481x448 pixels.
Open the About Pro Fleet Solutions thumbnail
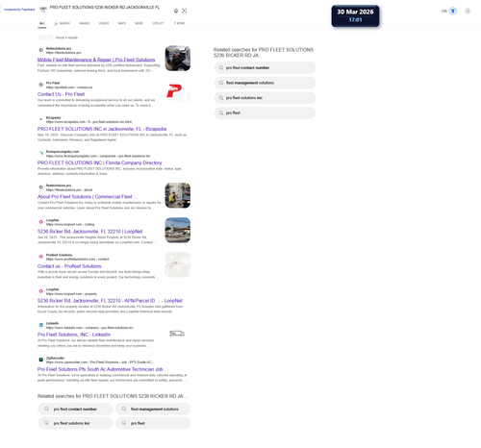pyautogui.click(x=178, y=195)
